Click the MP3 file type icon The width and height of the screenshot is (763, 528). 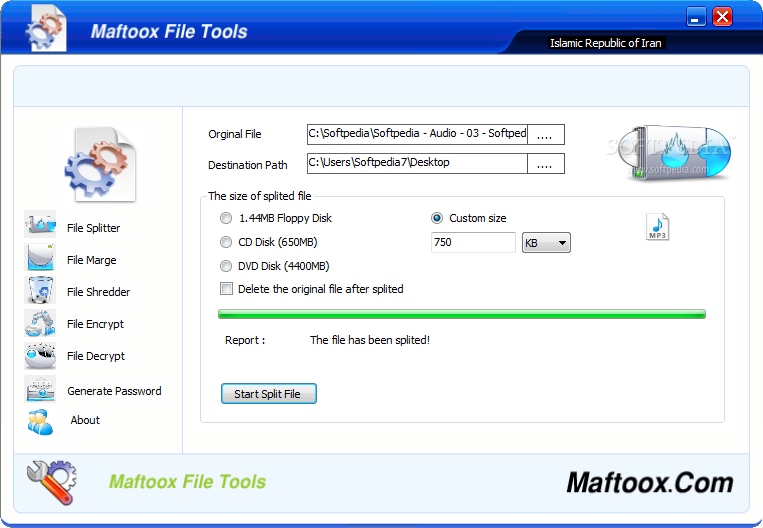tap(657, 227)
